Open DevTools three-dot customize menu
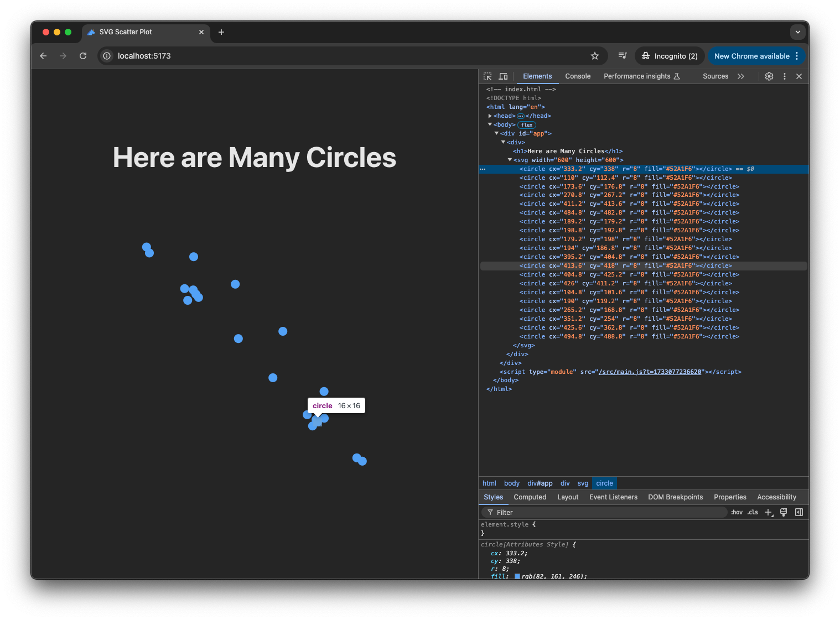The height and width of the screenshot is (620, 840). pos(785,76)
